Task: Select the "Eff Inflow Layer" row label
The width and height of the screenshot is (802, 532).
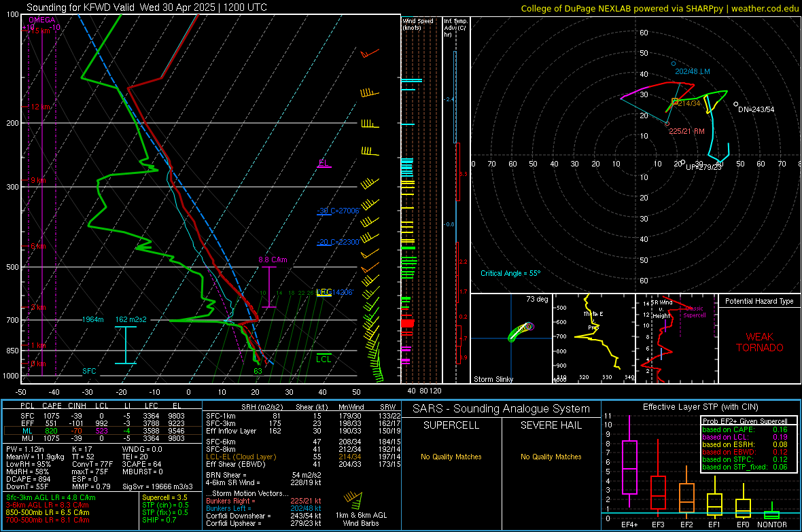Action: pyautogui.click(x=231, y=431)
